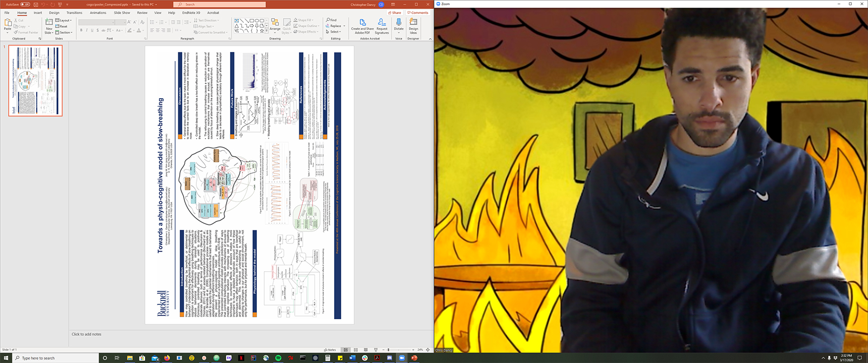Click the Reset slide button

point(62,26)
